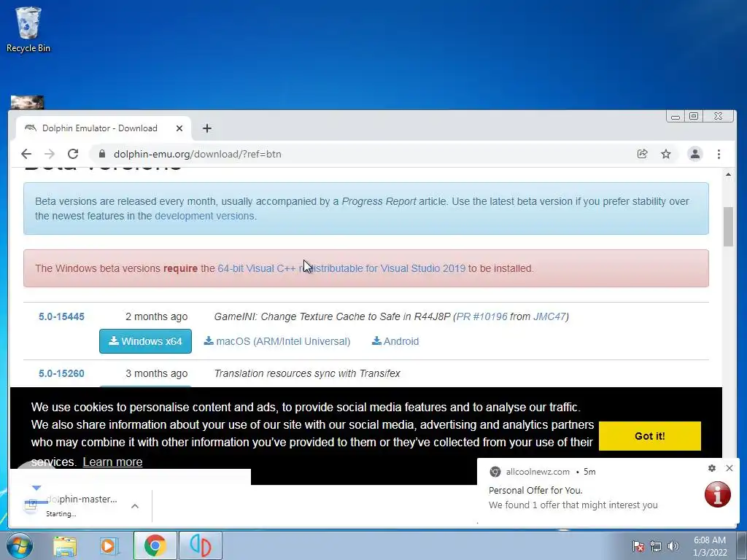Open the Recycle Bin desktop icon
Viewport: 747px width, 560px height.
[x=28, y=29]
